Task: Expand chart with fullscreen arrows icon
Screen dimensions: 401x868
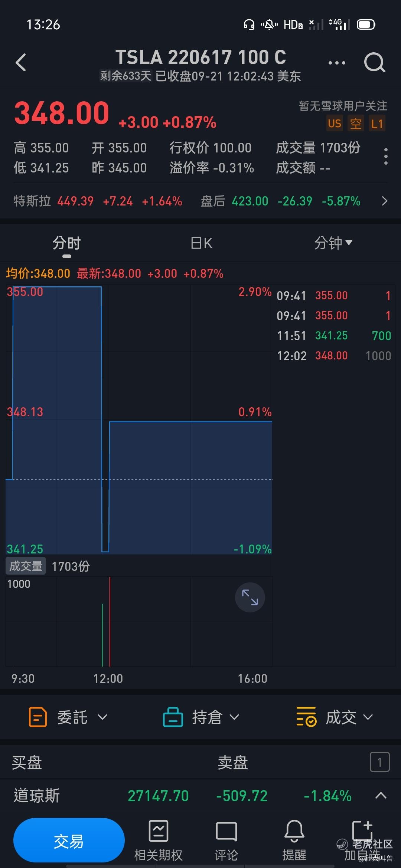Action: pos(250,597)
